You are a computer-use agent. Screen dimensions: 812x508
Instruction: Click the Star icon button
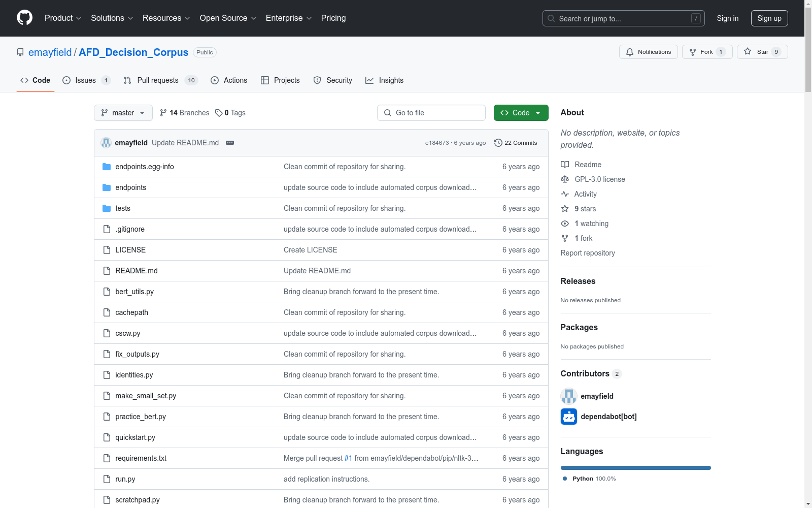[748, 51]
